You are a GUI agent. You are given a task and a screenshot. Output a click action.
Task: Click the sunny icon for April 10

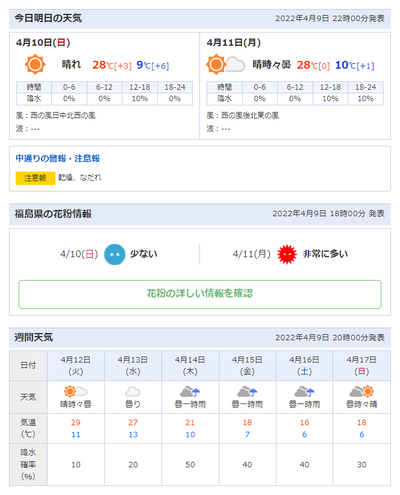click(35, 65)
